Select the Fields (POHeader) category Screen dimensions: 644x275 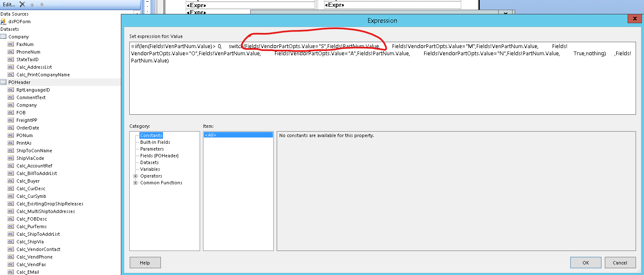159,156
